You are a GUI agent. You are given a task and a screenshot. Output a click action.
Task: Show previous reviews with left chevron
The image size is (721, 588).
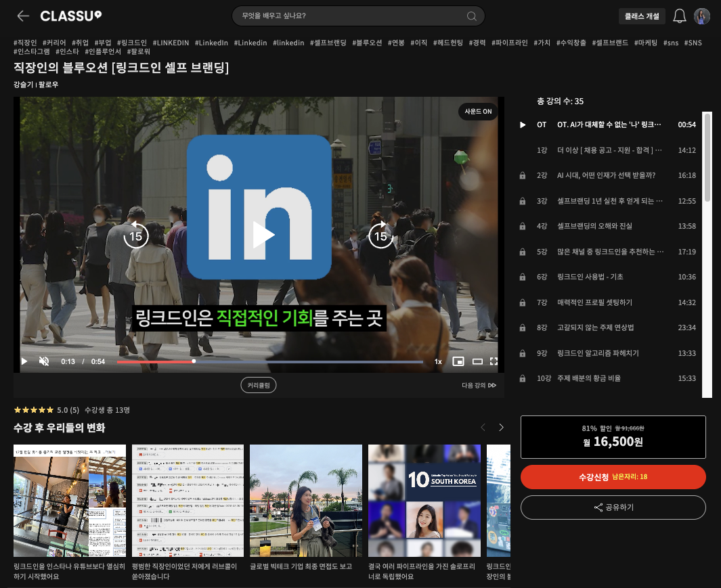coord(483,428)
